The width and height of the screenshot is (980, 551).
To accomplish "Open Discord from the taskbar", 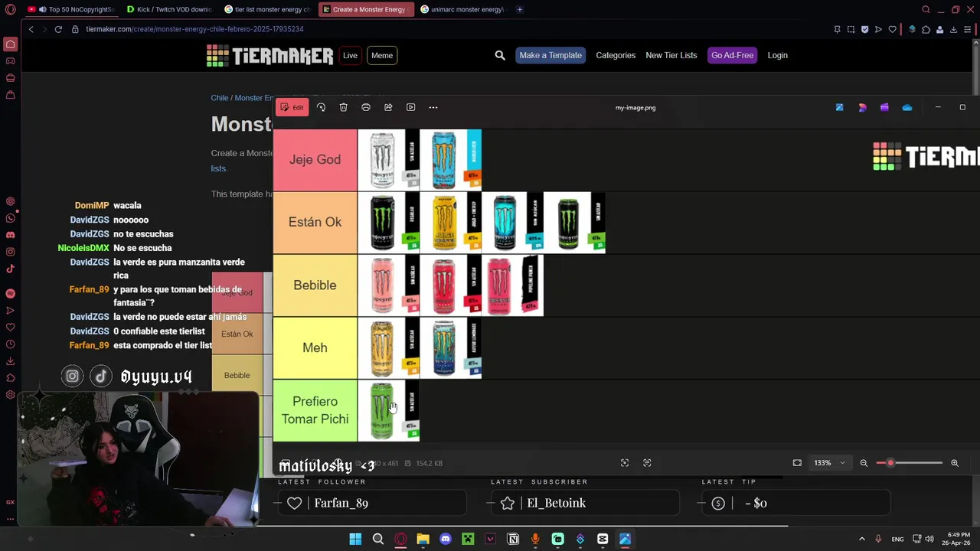I will pyautogui.click(x=446, y=539).
